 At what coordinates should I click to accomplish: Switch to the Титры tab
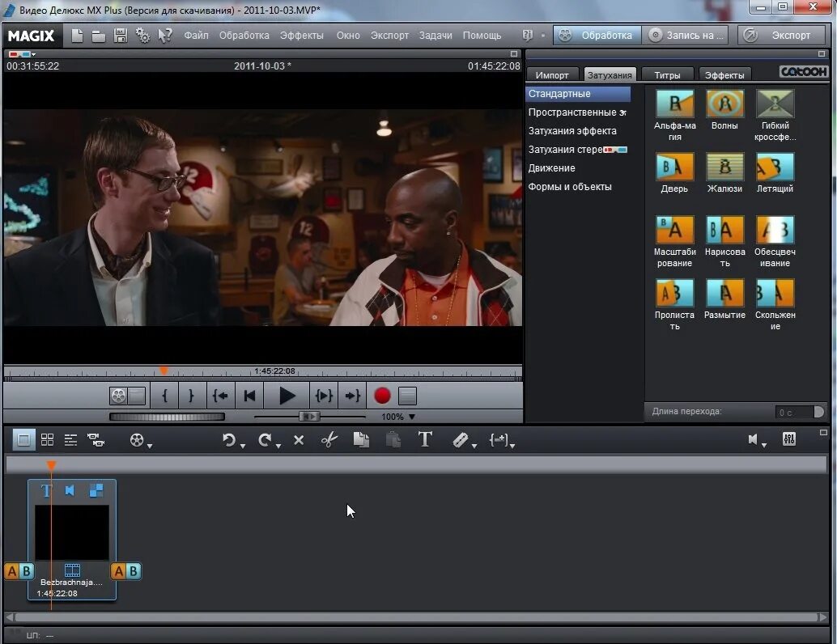[667, 75]
